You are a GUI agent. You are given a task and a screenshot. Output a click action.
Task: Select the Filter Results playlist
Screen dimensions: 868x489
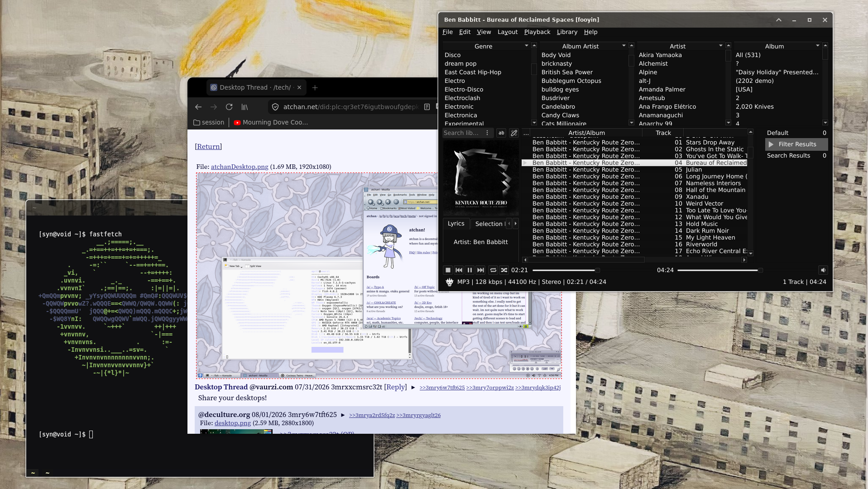[796, 144]
